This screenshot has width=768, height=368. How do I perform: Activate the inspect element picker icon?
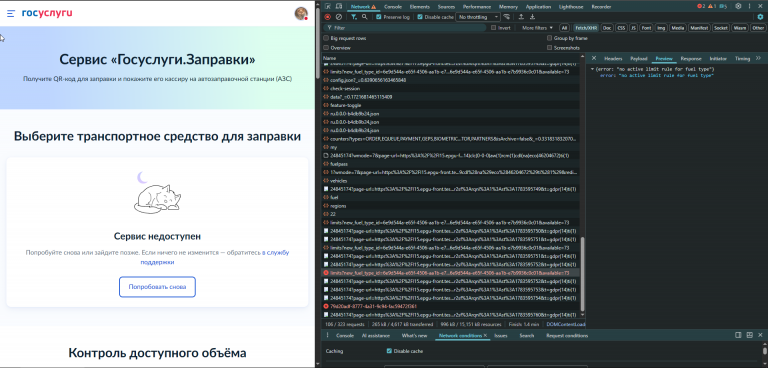(328, 6)
